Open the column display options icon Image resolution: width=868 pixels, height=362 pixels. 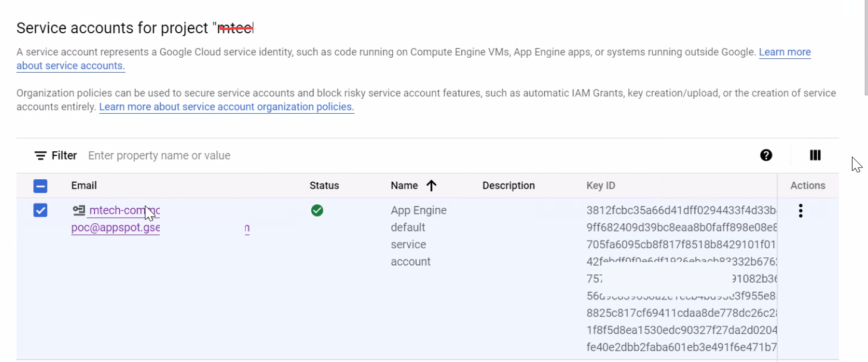pos(815,155)
